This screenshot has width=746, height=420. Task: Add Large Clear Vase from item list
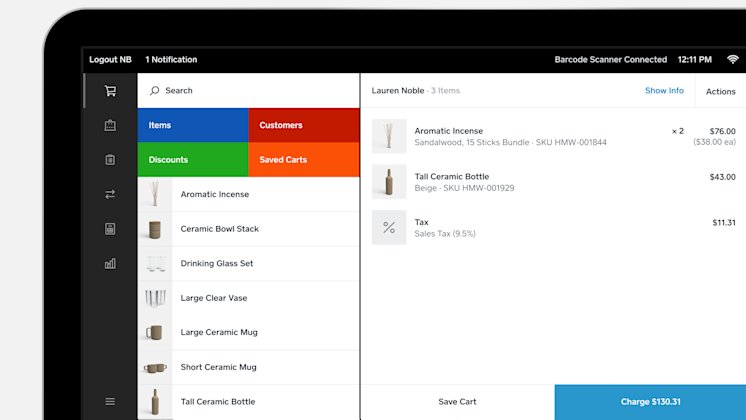coord(248,298)
